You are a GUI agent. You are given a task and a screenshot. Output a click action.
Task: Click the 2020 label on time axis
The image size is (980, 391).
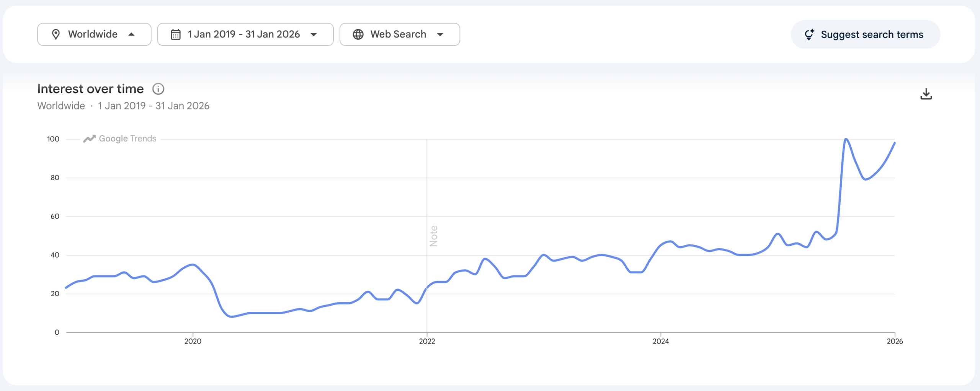tap(193, 341)
